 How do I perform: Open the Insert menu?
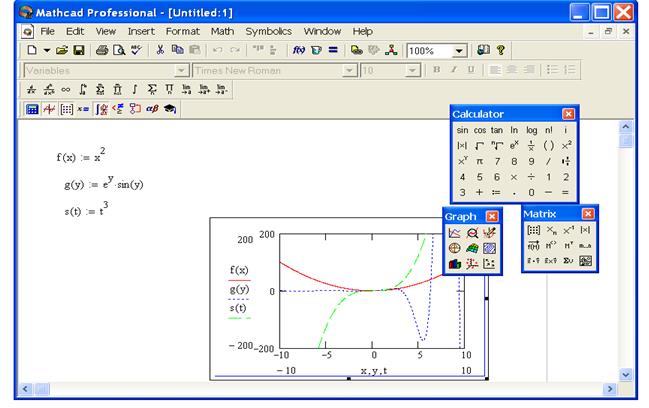point(141,31)
